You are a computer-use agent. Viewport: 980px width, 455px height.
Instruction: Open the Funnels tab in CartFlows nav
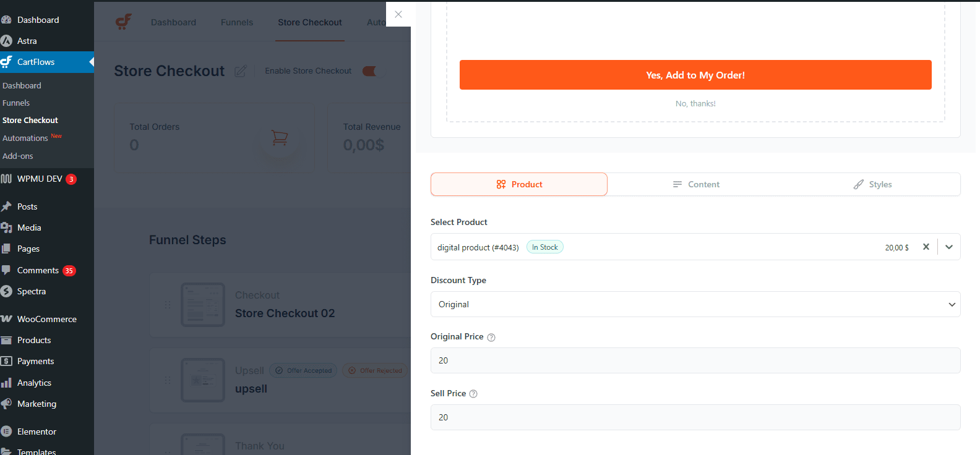[x=237, y=22]
